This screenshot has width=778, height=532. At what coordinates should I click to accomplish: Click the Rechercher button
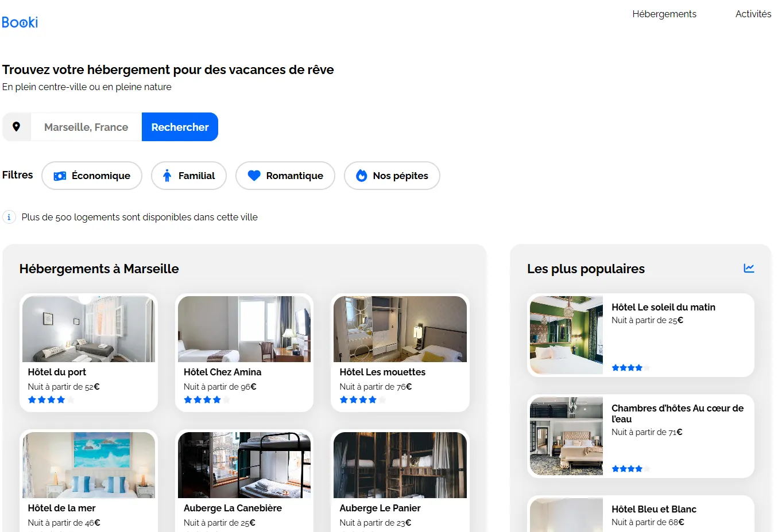[180, 127]
